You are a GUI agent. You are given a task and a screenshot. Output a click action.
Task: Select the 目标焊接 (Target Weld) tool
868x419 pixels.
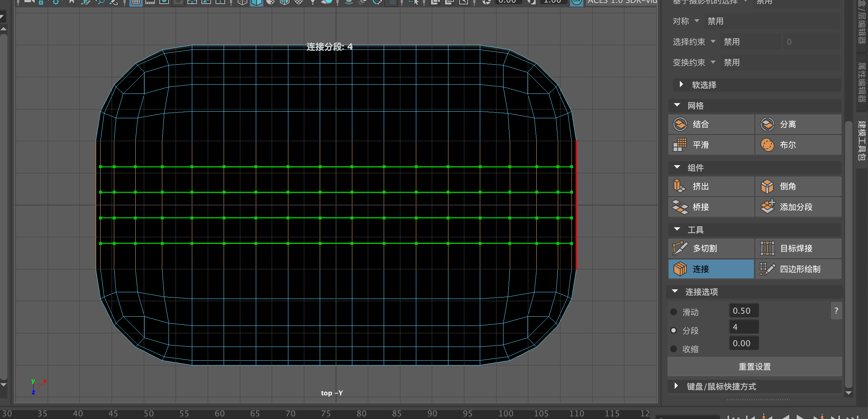pyautogui.click(x=767, y=248)
